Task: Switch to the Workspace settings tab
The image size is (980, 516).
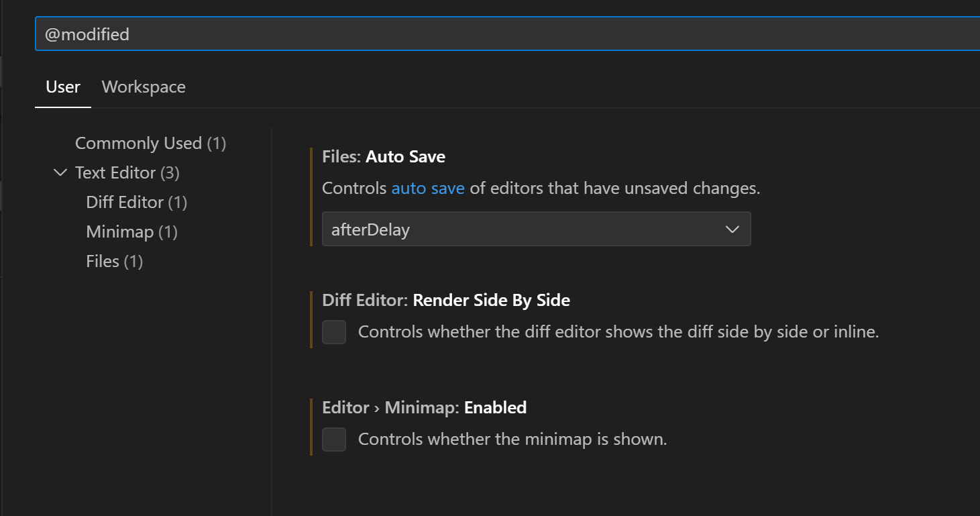Action: tap(143, 87)
